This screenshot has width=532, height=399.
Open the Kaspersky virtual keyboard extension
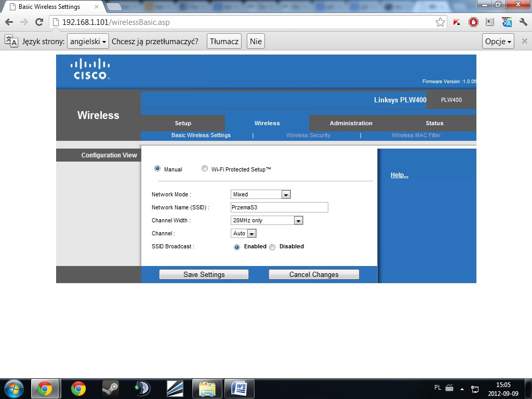(x=489, y=22)
